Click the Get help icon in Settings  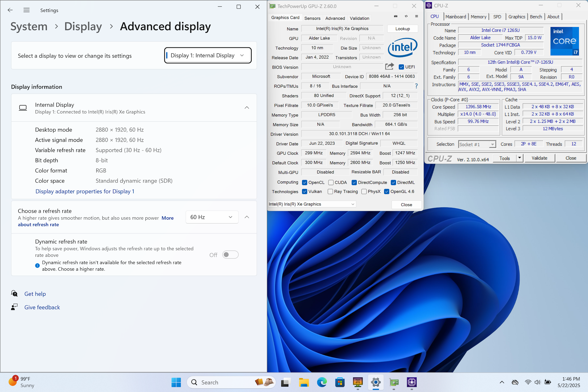(x=14, y=293)
